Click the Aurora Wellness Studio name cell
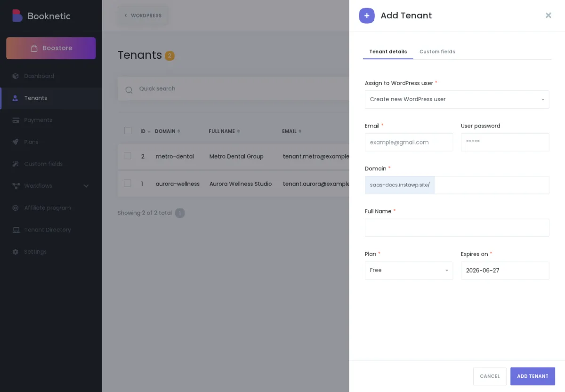 point(241,184)
